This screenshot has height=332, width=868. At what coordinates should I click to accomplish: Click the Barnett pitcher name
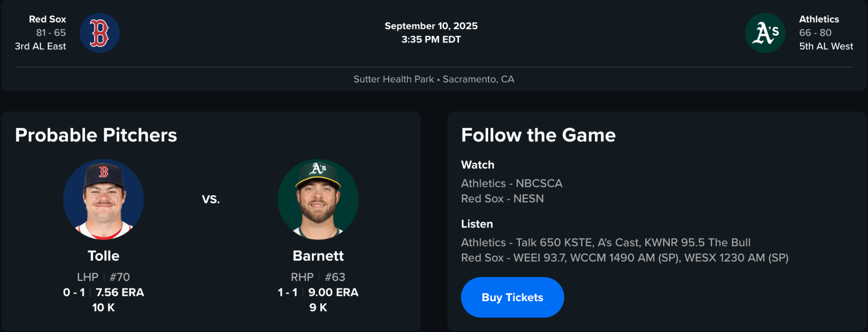pyautogui.click(x=318, y=256)
